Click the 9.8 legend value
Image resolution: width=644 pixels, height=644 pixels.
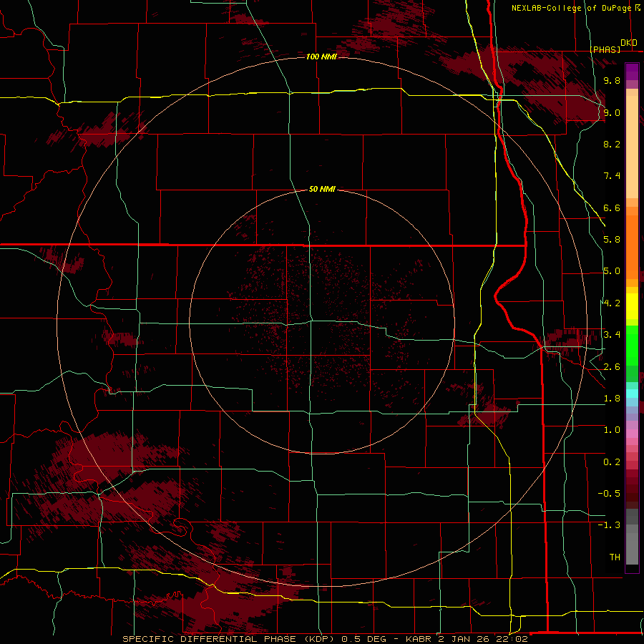[612, 81]
